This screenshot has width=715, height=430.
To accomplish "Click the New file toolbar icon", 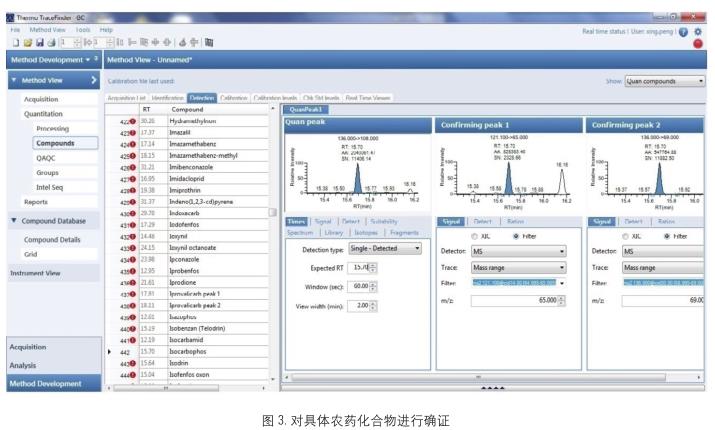I will click(x=15, y=41).
